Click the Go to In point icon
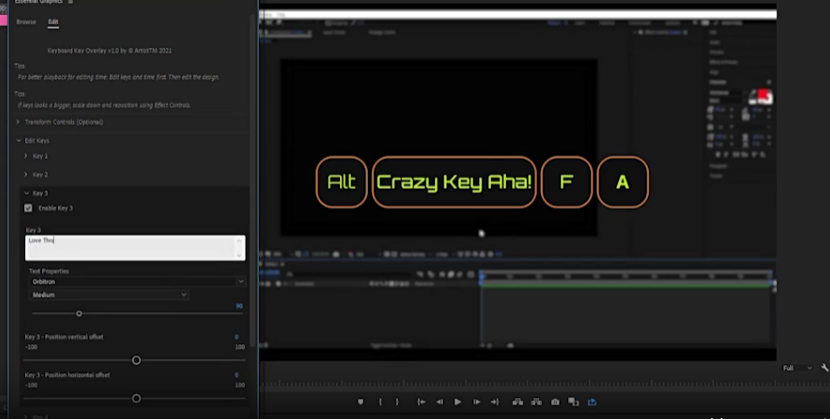The width and height of the screenshot is (830, 419). click(421, 402)
